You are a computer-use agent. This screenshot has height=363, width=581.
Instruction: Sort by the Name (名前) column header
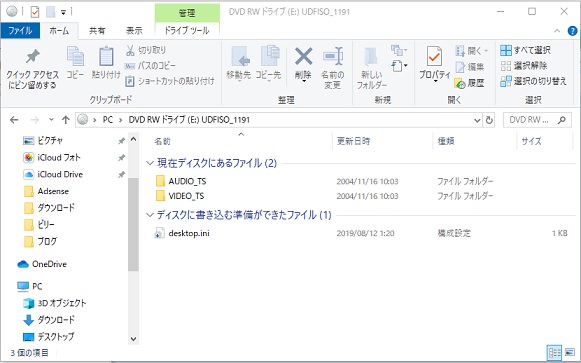click(x=162, y=141)
